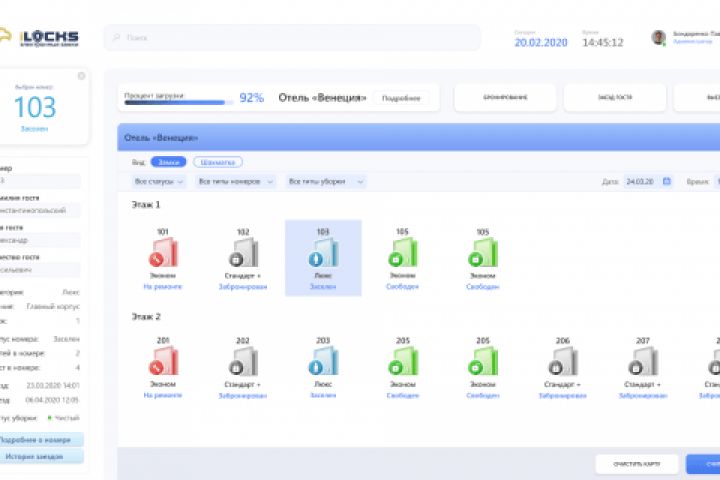This screenshot has height=480, width=720.
Task: Click На ремонте link under room 201
Action: click(x=163, y=395)
